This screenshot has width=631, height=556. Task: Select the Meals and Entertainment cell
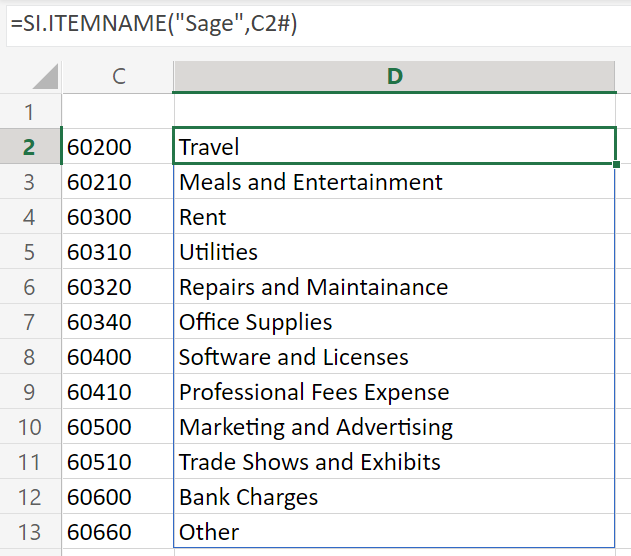pos(394,181)
